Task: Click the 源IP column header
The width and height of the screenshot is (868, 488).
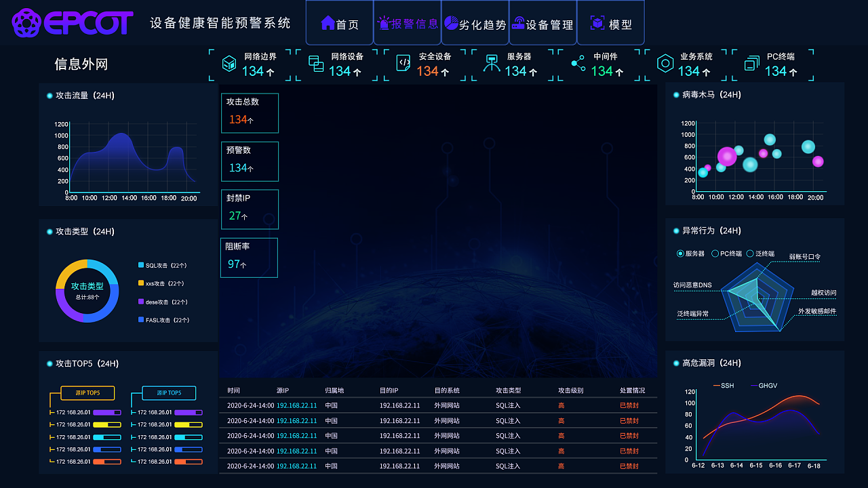Action: pos(283,390)
